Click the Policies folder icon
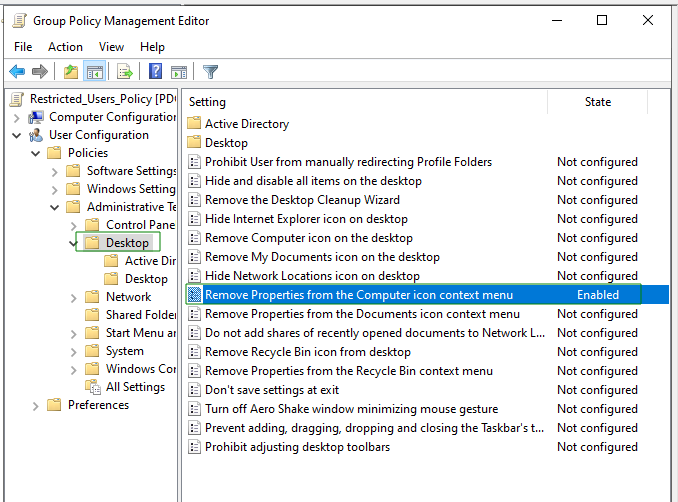Viewport: 678px width, 502px height. click(x=54, y=153)
